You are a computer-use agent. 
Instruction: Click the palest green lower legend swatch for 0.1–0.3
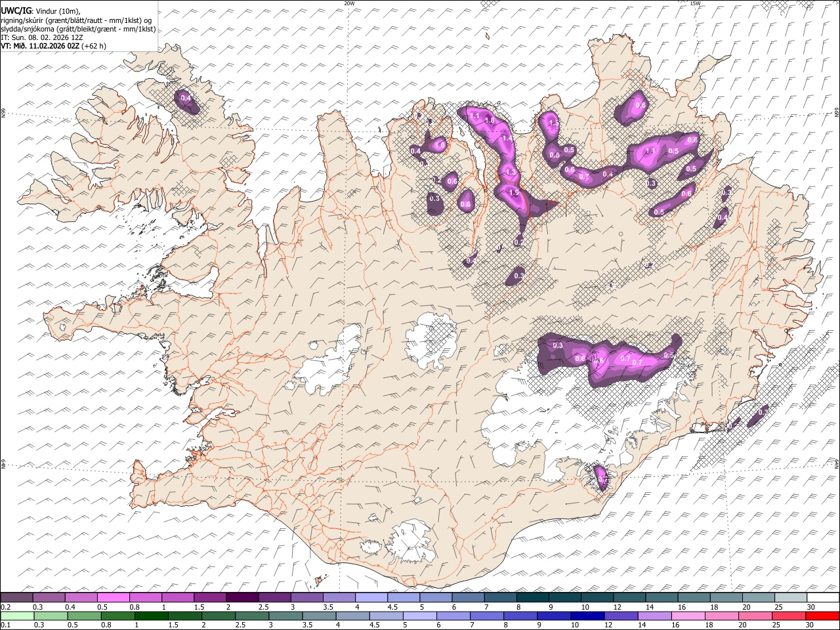(16, 616)
